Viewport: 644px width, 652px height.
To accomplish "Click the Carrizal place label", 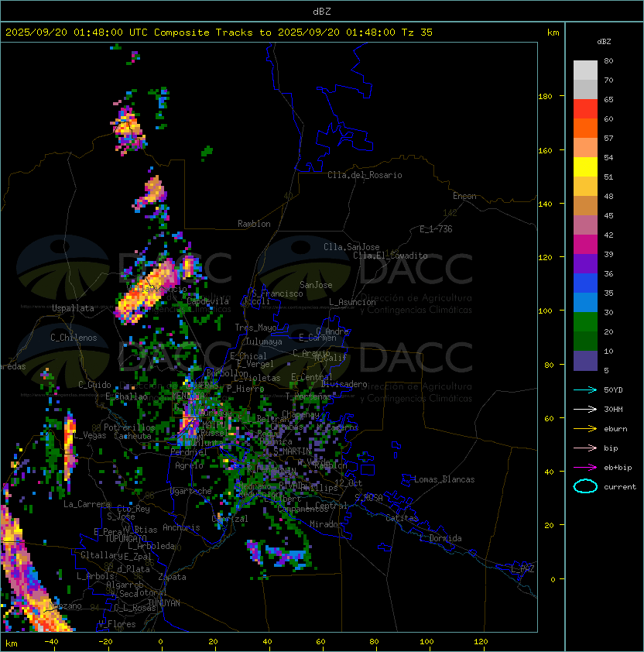I will point(230,519).
